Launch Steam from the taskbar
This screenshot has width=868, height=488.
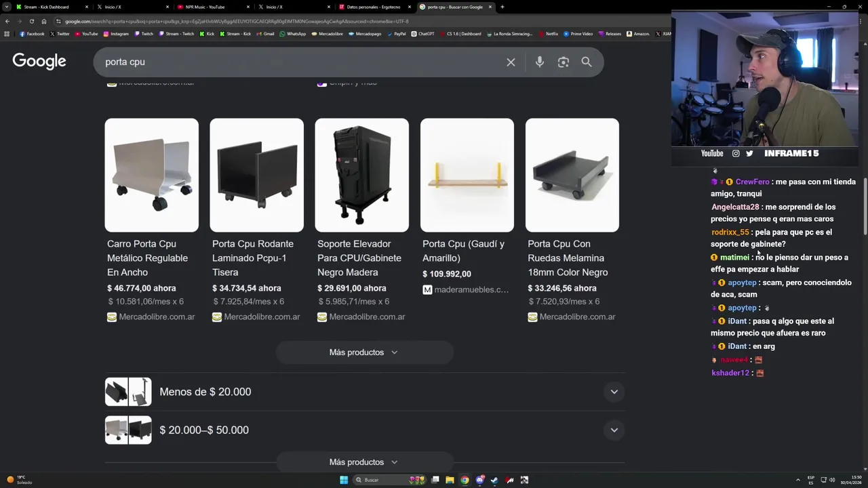(494, 480)
